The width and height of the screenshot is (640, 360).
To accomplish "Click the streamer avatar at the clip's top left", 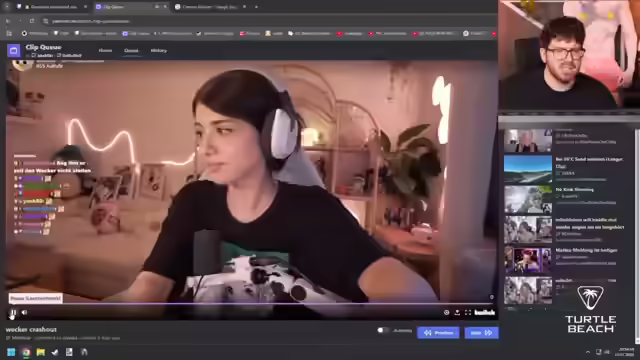I will pos(22,65).
